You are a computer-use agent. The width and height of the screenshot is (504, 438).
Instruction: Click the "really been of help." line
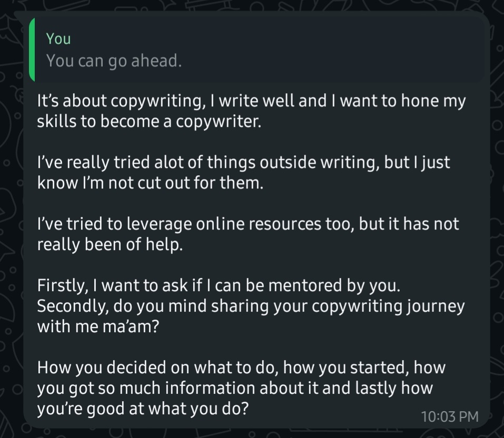pyautogui.click(x=110, y=245)
